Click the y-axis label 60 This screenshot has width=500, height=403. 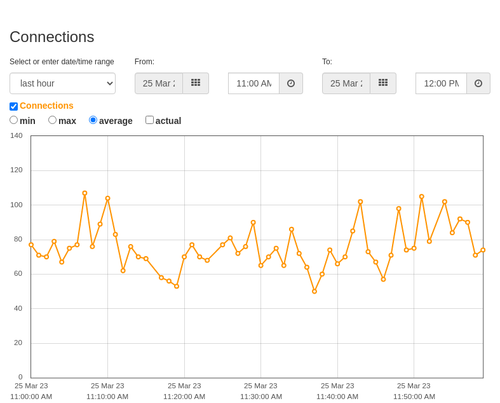click(x=18, y=274)
